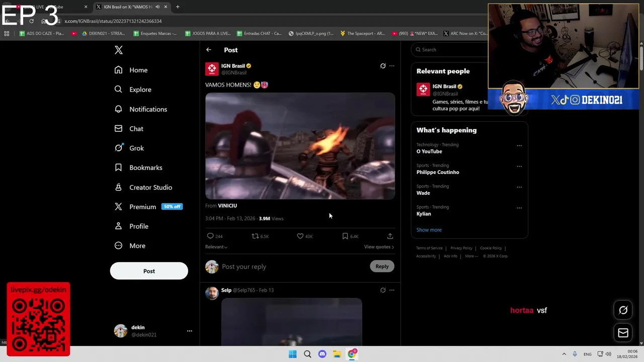Show hidden system tray icons
Screen dimensions: 644x362
tap(564, 354)
